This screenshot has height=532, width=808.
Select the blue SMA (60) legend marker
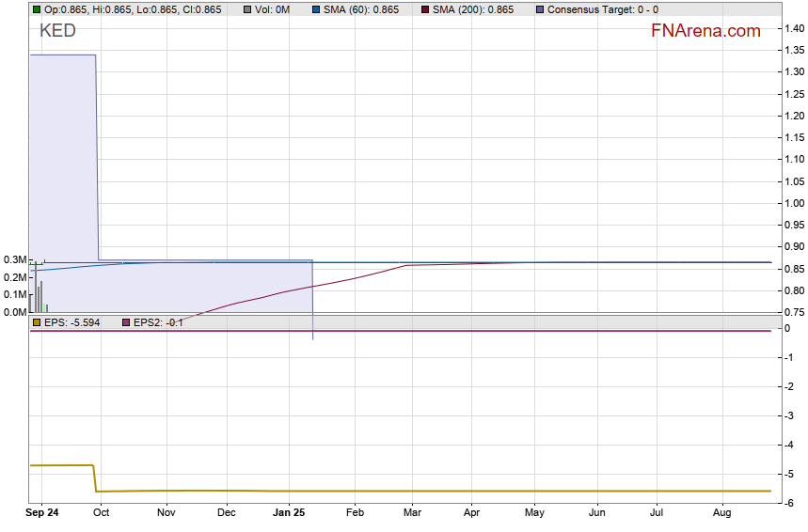pos(317,9)
